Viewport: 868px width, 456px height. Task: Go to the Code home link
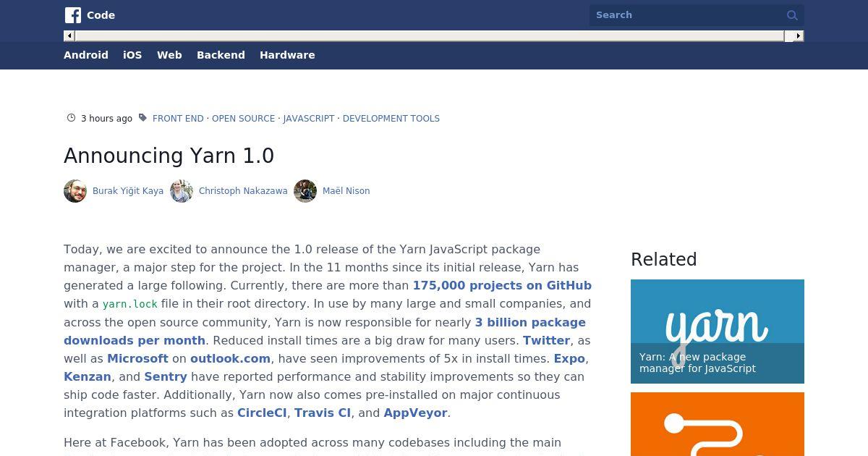coord(101,15)
